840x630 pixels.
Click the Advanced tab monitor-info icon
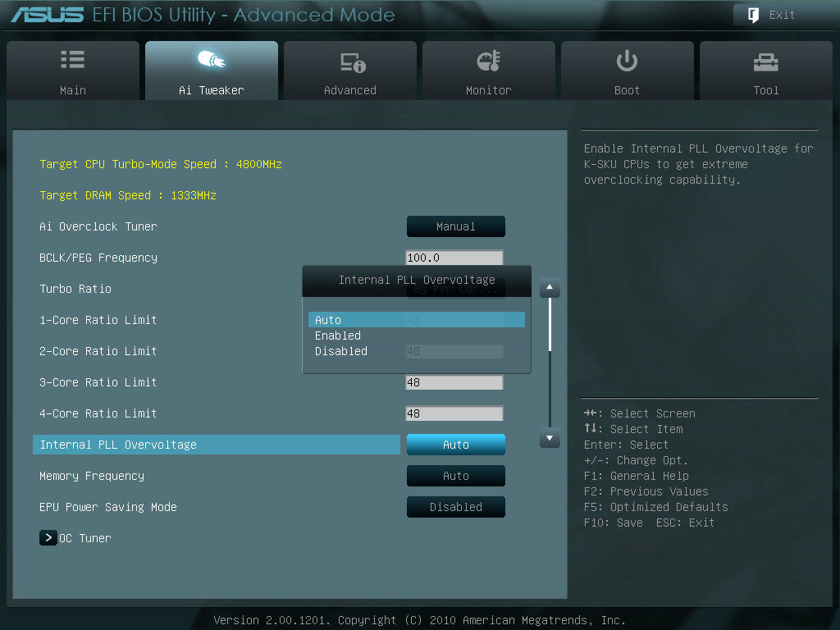pos(353,62)
